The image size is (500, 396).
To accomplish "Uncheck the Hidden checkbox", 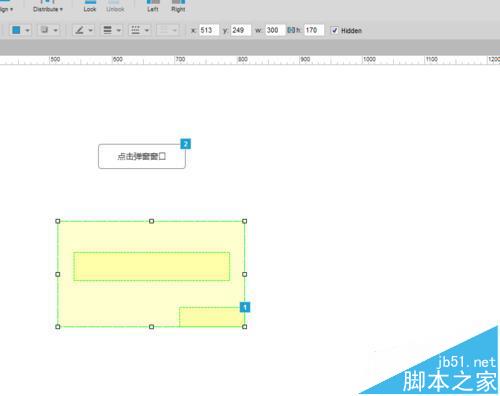I will [x=334, y=30].
